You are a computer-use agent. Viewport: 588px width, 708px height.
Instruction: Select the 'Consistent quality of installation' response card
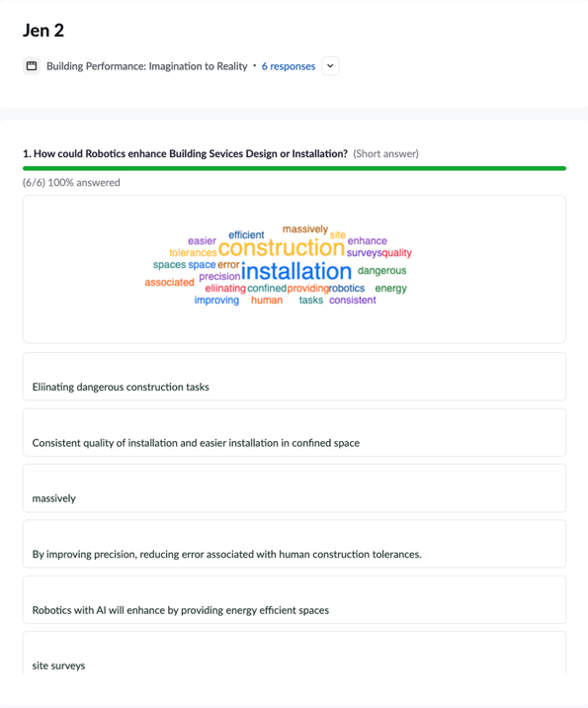294,432
